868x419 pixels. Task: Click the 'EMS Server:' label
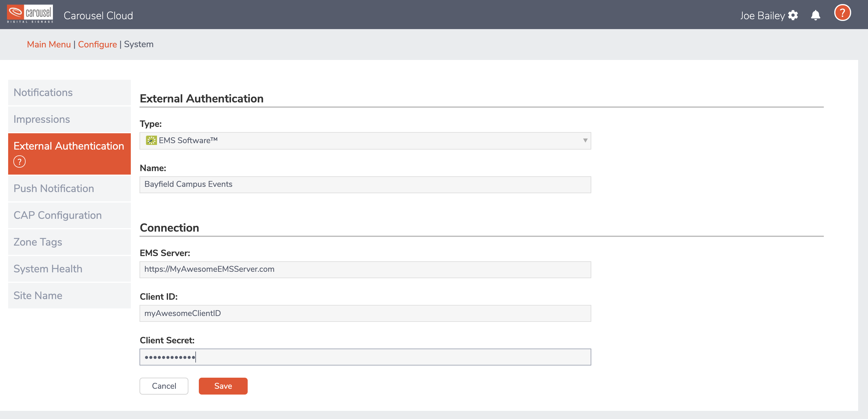[x=165, y=253]
